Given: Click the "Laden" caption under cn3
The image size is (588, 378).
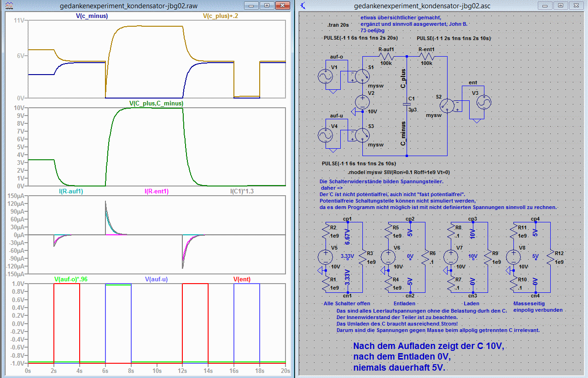Looking at the screenshot, I should click(472, 303).
